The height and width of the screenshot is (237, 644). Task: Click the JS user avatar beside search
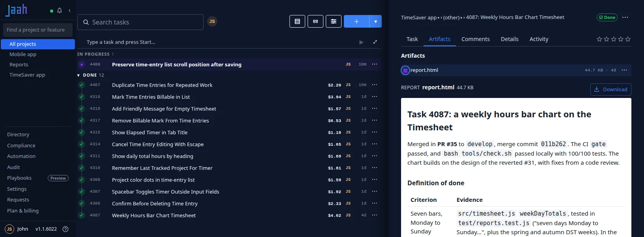[212, 21]
